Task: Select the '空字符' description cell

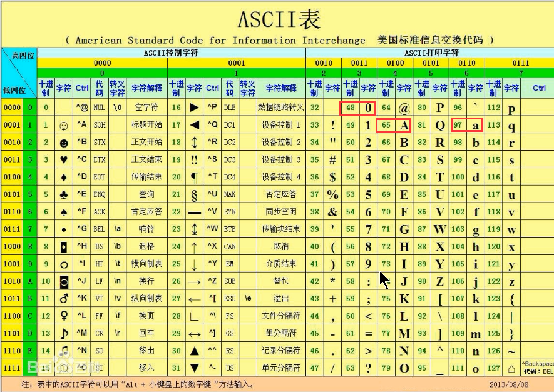Action: tap(146, 107)
